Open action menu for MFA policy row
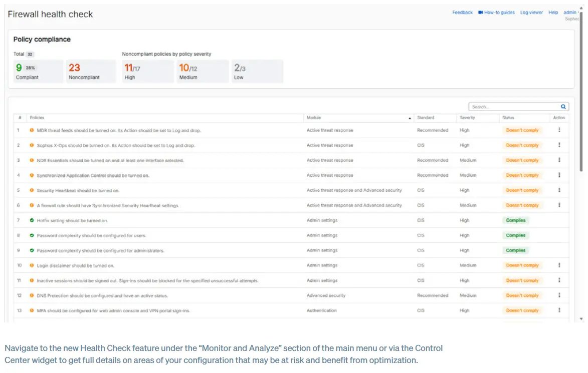Image resolution: width=588 pixels, height=373 pixels. pyautogui.click(x=559, y=310)
